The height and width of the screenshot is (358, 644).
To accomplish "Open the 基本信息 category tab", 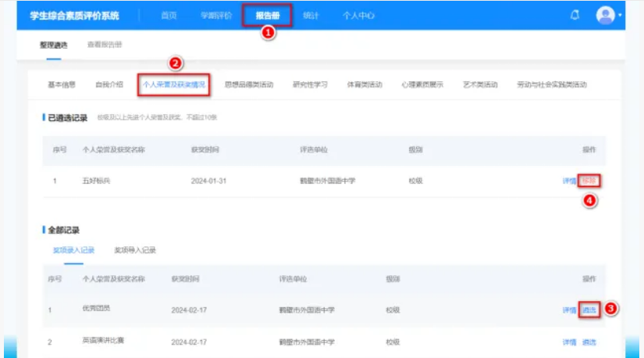I will pos(62,84).
